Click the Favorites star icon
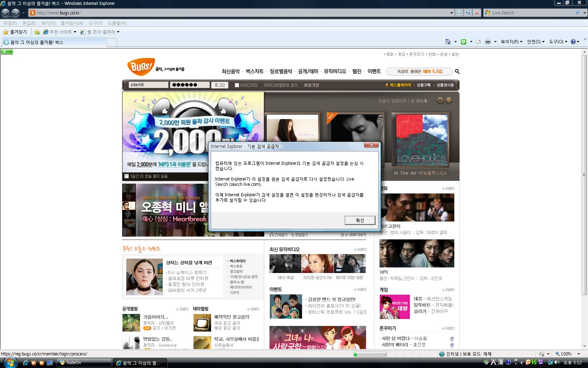 point(6,32)
